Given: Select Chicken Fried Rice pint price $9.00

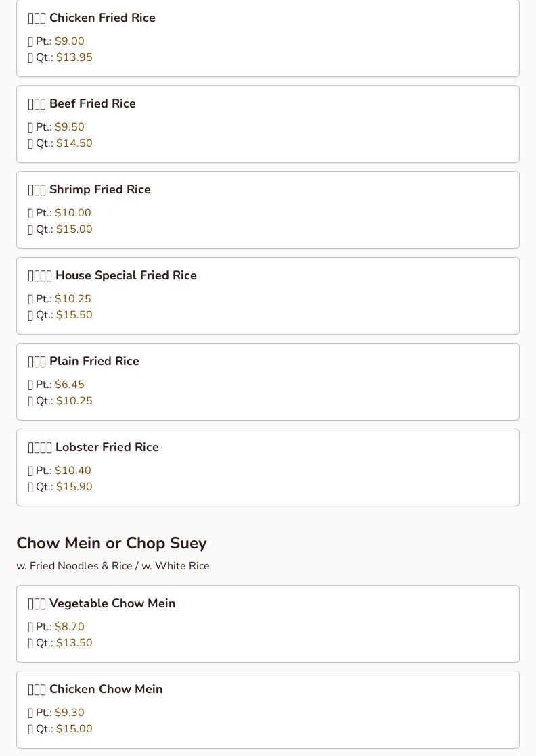Looking at the screenshot, I should (70, 41).
